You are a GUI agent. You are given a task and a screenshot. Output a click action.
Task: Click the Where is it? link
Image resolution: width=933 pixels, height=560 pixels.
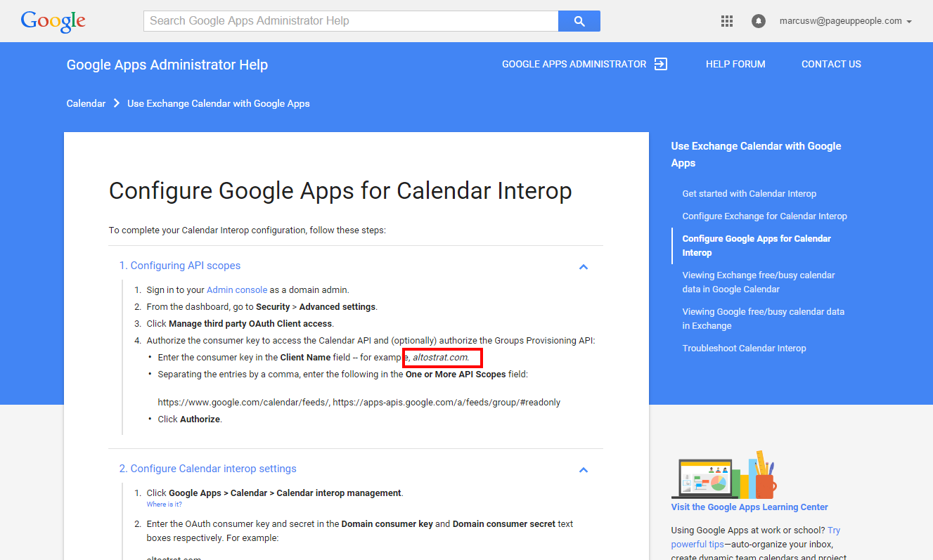point(164,504)
